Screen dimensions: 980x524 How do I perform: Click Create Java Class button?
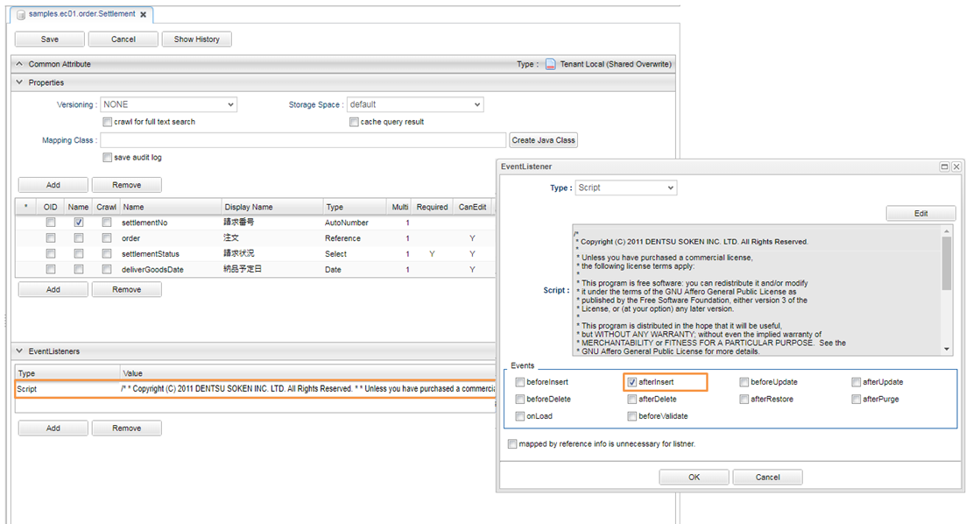[543, 140]
